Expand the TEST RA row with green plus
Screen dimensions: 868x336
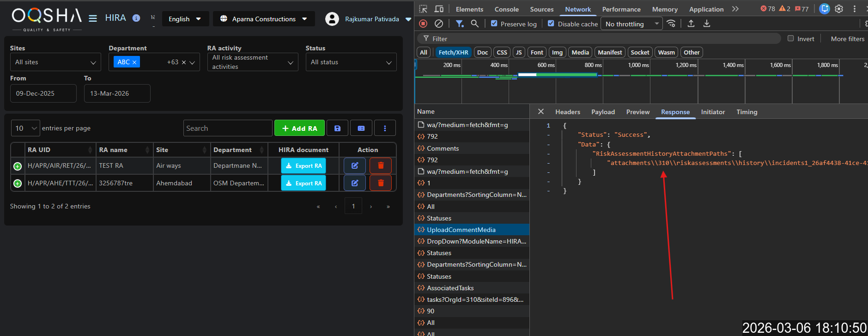[x=18, y=166]
